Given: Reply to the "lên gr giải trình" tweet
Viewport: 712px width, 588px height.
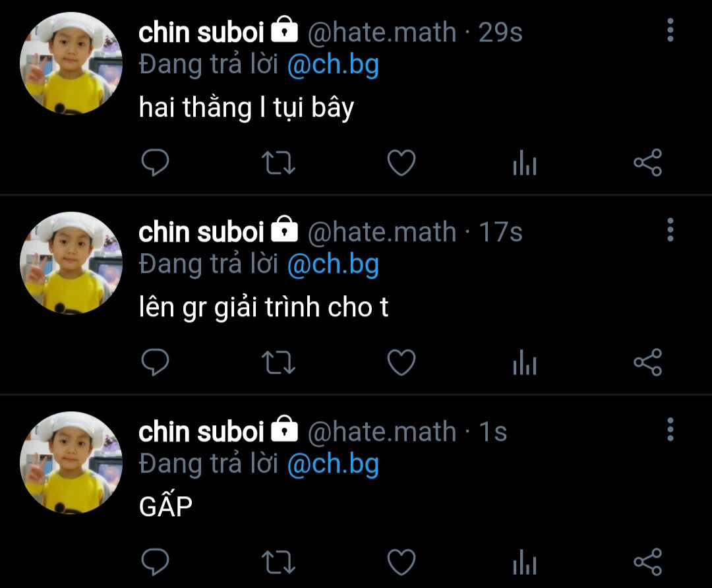Looking at the screenshot, I should (x=155, y=363).
